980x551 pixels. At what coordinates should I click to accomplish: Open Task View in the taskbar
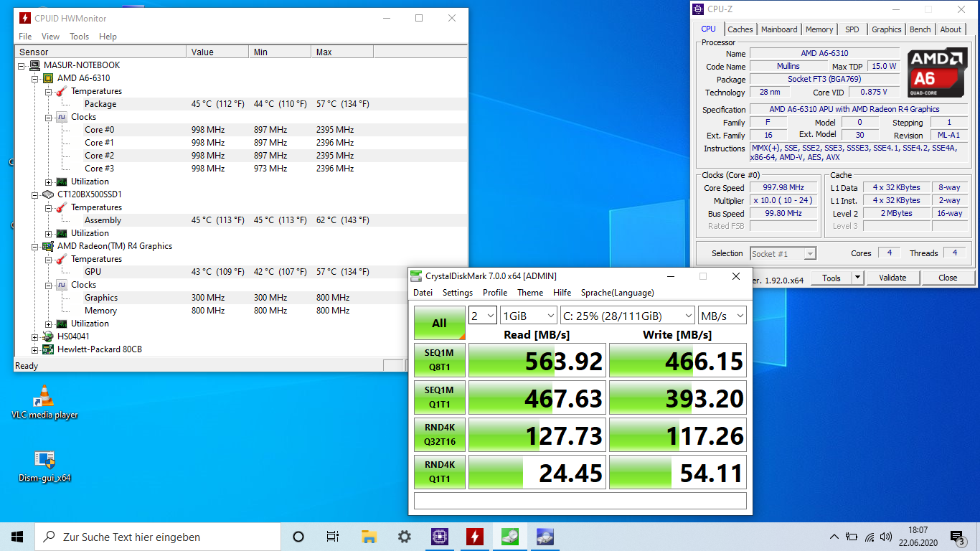pyautogui.click(x=333, y=537)
